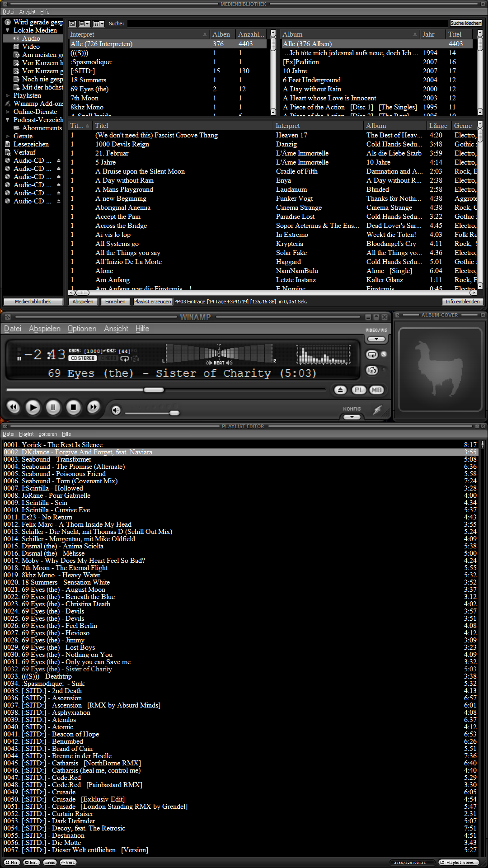The image size is (488, 868).
Task: Click Ent remove button in playlist editor
Action: pos(31,862)
